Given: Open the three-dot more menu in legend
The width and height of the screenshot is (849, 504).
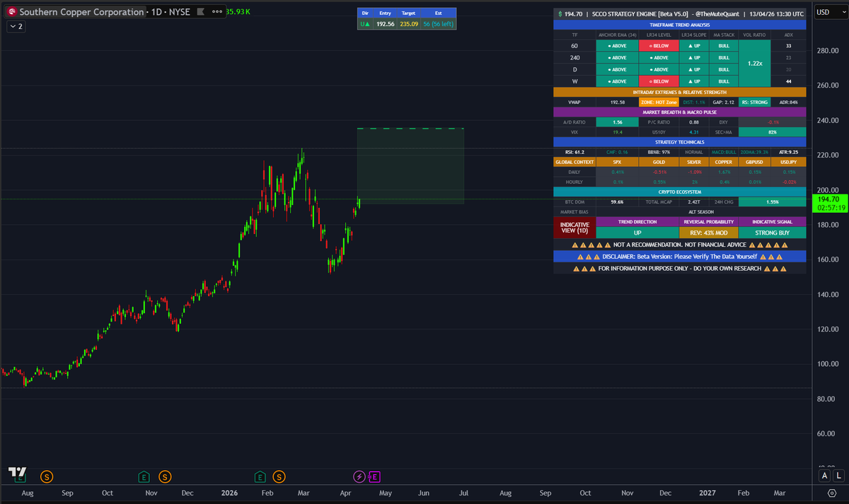Looking at the screenshot, I should tap(216, 12).
